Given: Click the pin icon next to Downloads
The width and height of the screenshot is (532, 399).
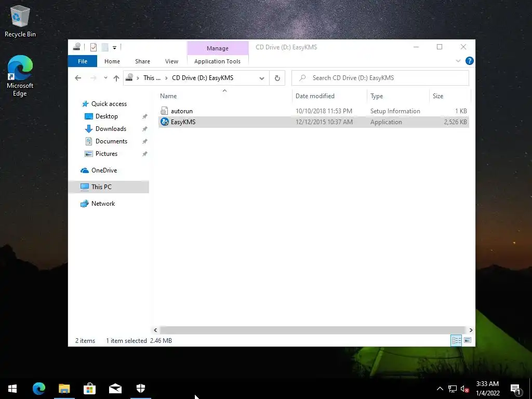Looking at the screenshot, I should click(144, 129).
